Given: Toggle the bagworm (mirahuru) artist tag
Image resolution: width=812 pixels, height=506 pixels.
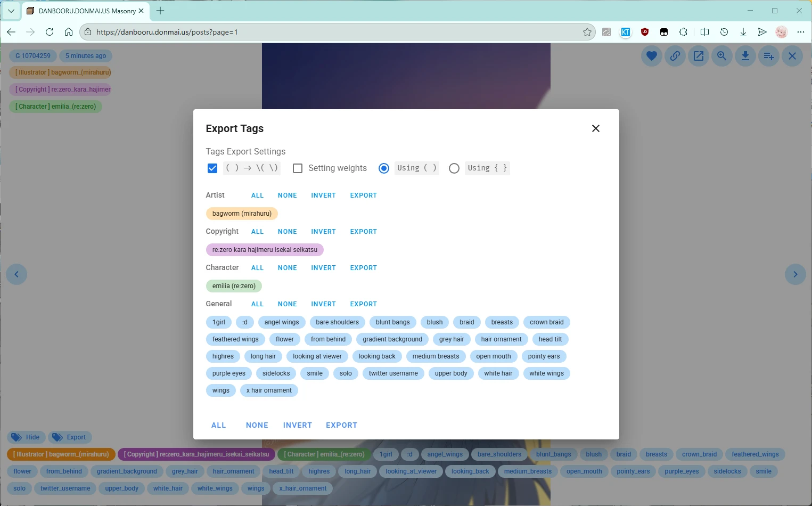Looking at the screenshot, I should 242,214.
